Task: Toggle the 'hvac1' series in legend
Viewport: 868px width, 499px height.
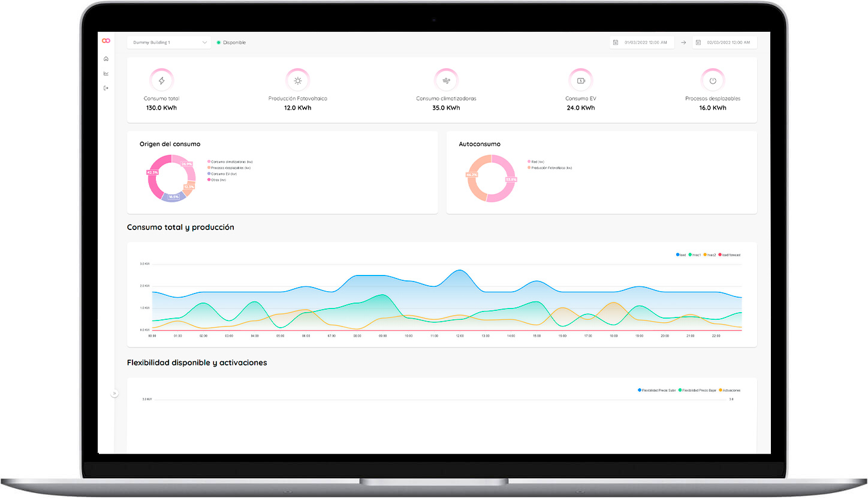Action: (694, 255)
